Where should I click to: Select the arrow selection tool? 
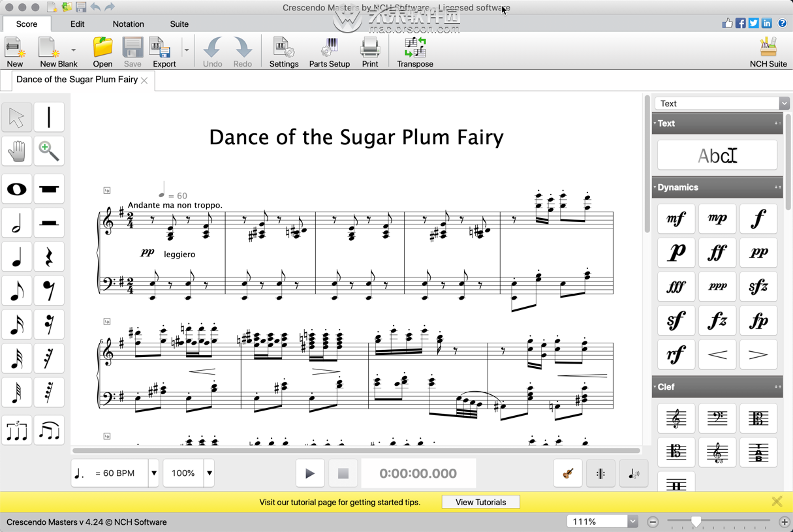click(16, 118)
